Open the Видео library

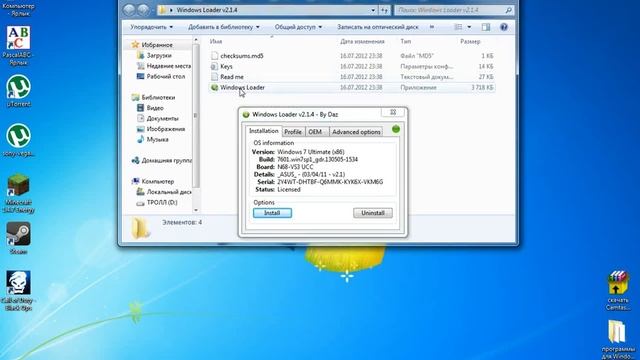(155, 108)
